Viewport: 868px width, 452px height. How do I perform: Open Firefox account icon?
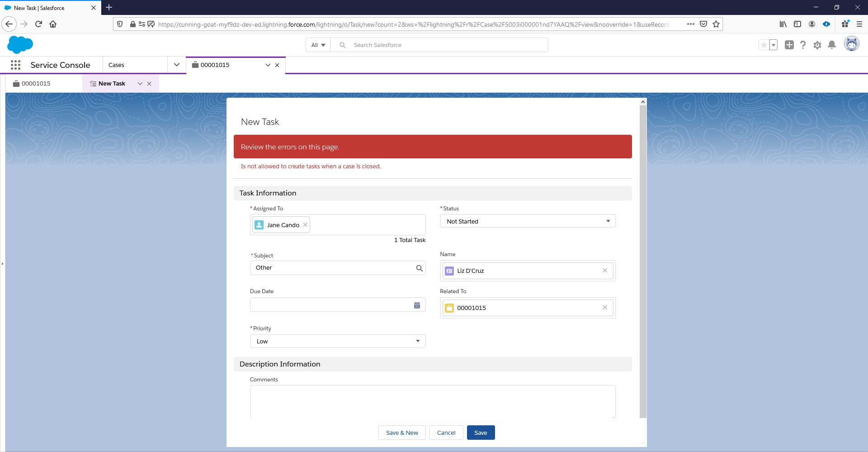pyautogui.click(x=812, y=24)
